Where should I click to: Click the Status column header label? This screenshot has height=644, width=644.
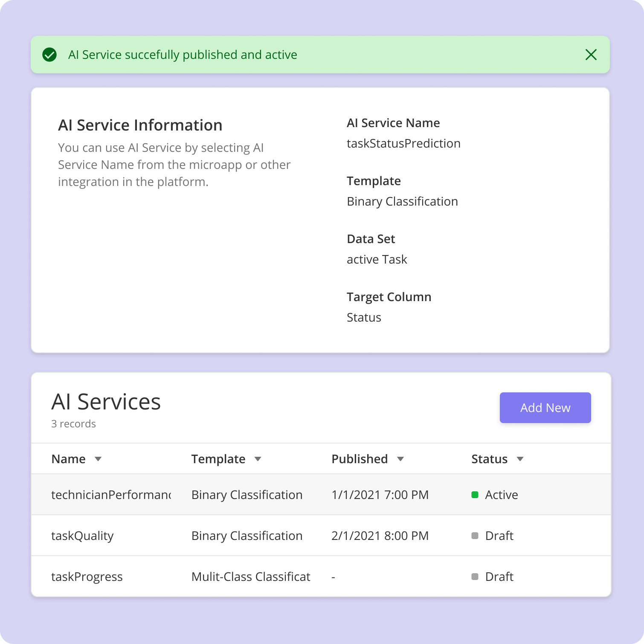tap(489, 459)
